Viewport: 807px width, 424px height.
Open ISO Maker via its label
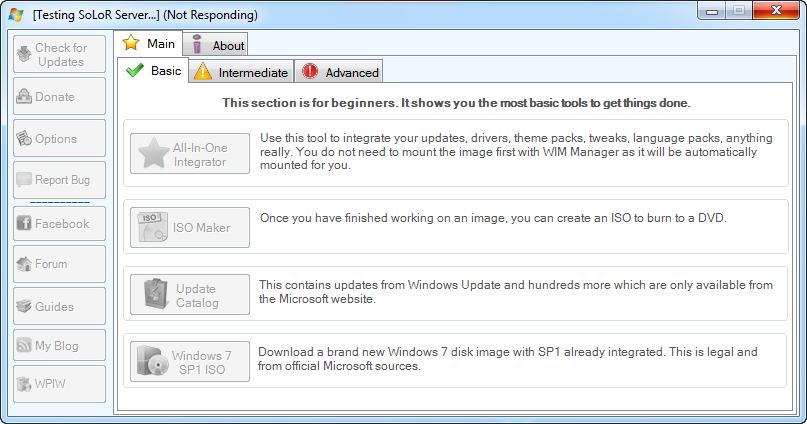[x=201, y=227]
